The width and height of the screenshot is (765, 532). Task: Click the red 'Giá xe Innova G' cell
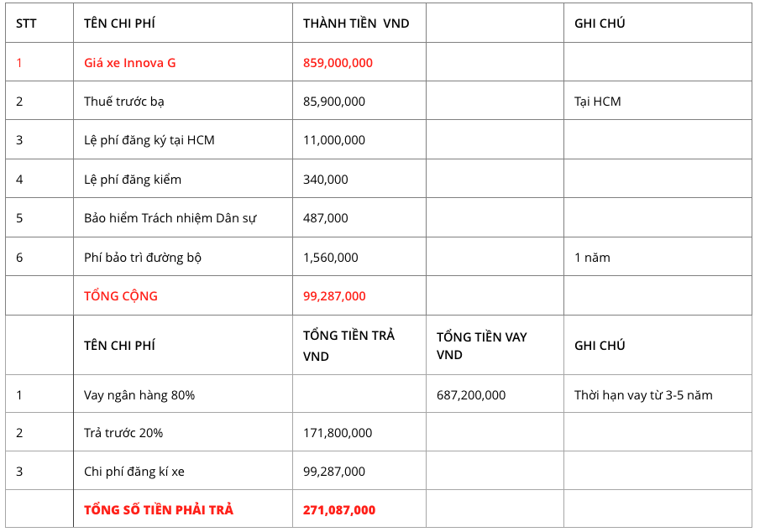(129, 63)
